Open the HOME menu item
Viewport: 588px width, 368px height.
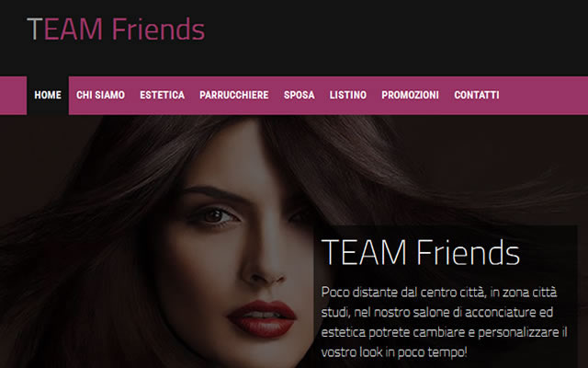tap(48, 96)
